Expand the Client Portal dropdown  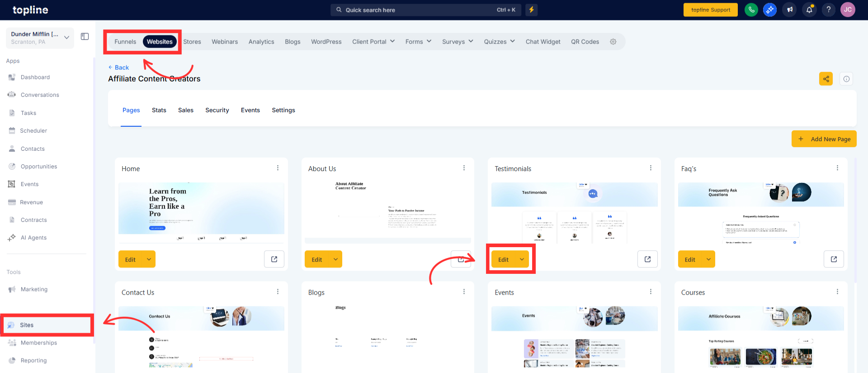[x=373, y=42]
